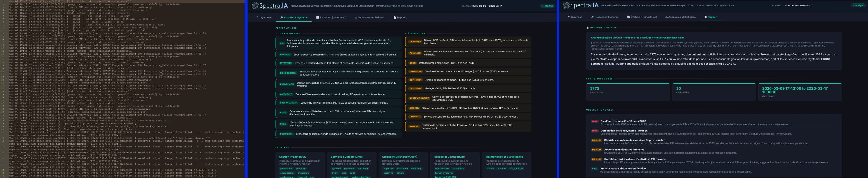
Task: Click magnifier icon of Processus Systeme, Rapport view
Action: click(592, 17)
